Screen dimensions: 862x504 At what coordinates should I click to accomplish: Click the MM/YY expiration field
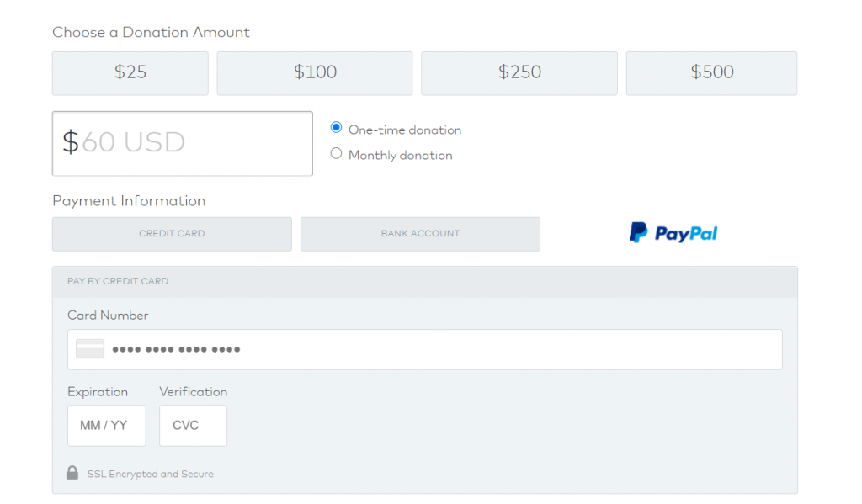106,425
